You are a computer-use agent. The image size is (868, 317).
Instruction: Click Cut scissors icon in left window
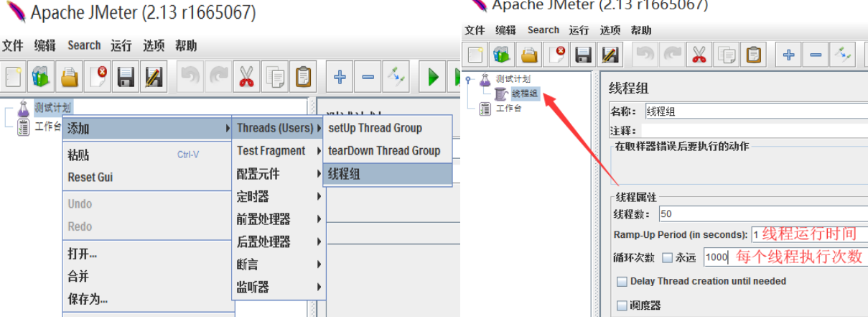pos(246,77)
